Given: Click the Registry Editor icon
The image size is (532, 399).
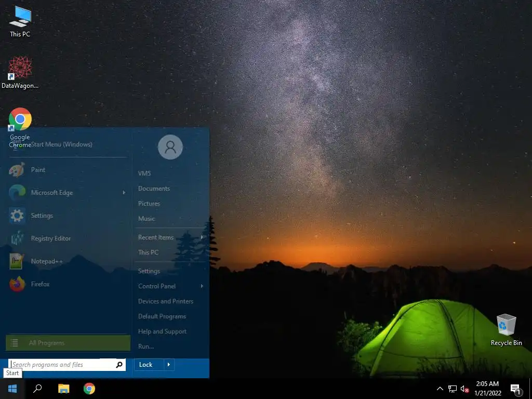Looking at the screenshot, I should (x=17, y=238).
